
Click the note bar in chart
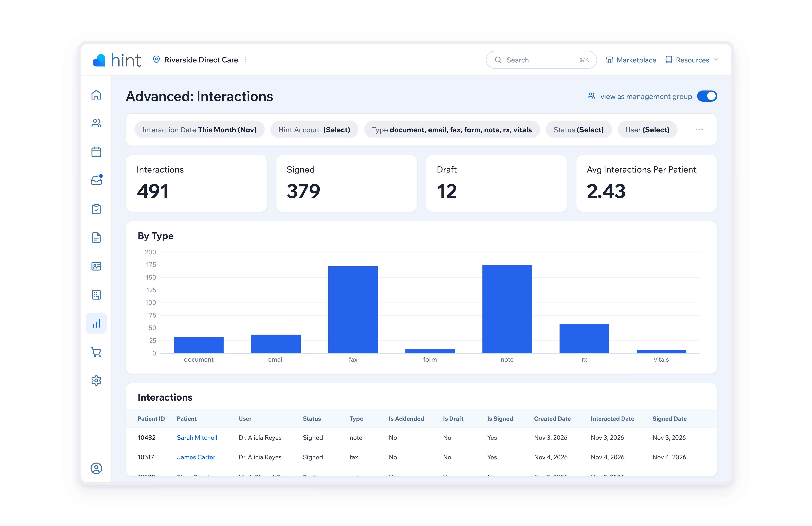507,309
